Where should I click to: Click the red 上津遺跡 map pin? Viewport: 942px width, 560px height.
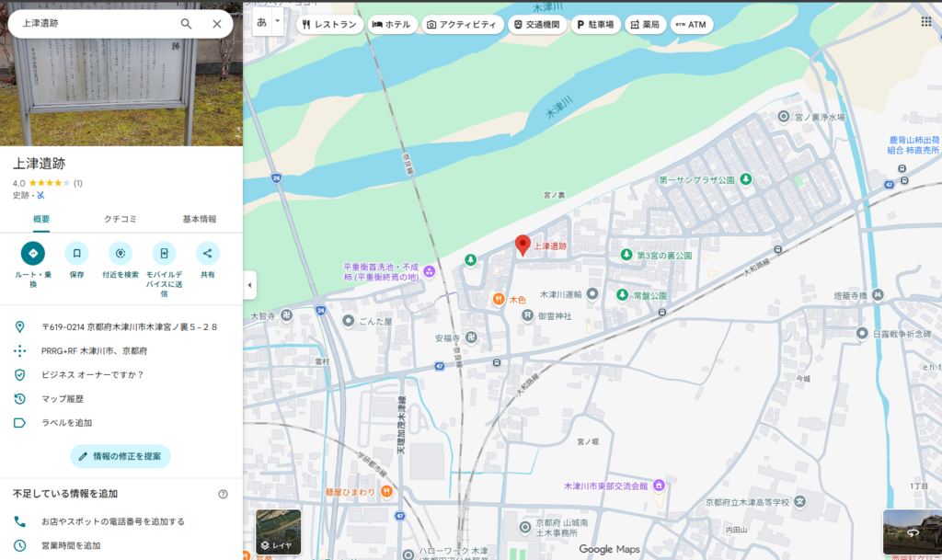click(x=523, y=245)
